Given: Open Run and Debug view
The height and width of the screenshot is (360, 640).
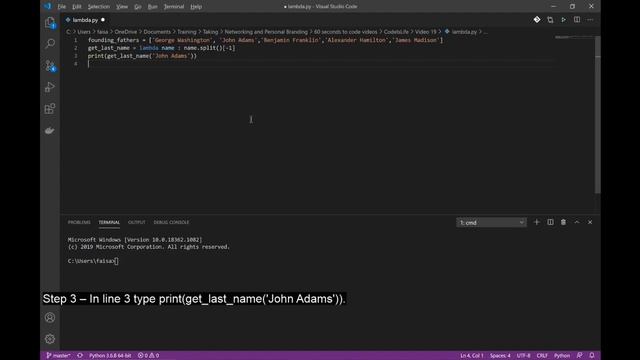Looking at the screenshot, I should point(50,87).
